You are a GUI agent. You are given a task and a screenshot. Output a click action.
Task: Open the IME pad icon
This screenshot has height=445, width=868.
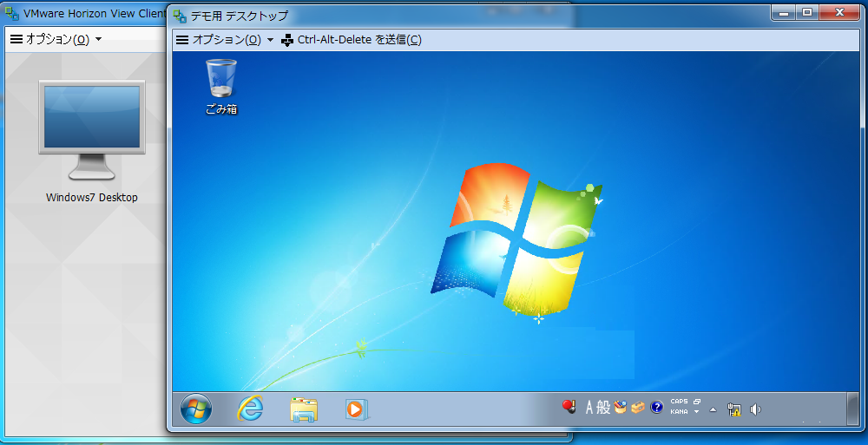tap(620, 408)
